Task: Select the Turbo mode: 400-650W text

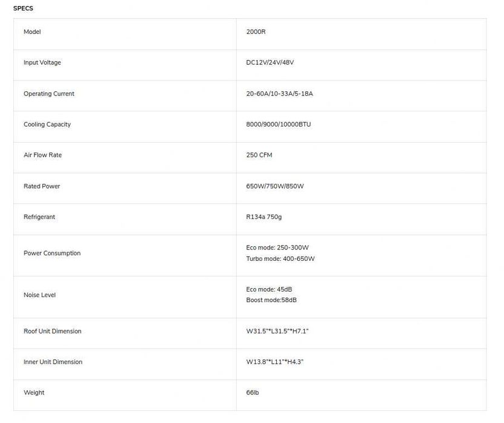Action: point(280,258)
